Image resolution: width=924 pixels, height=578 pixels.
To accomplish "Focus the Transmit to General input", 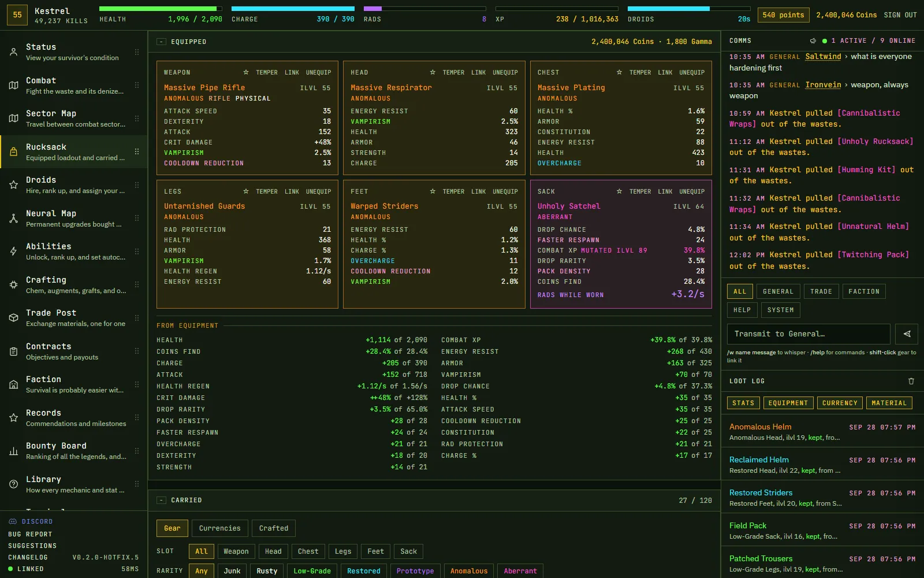I will tap(808, 334).
